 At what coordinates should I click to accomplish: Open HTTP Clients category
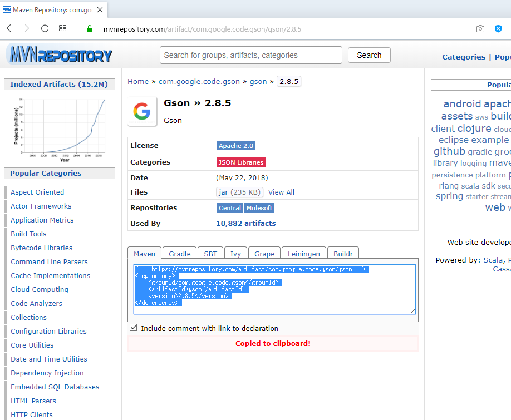[x=32, y=415]
